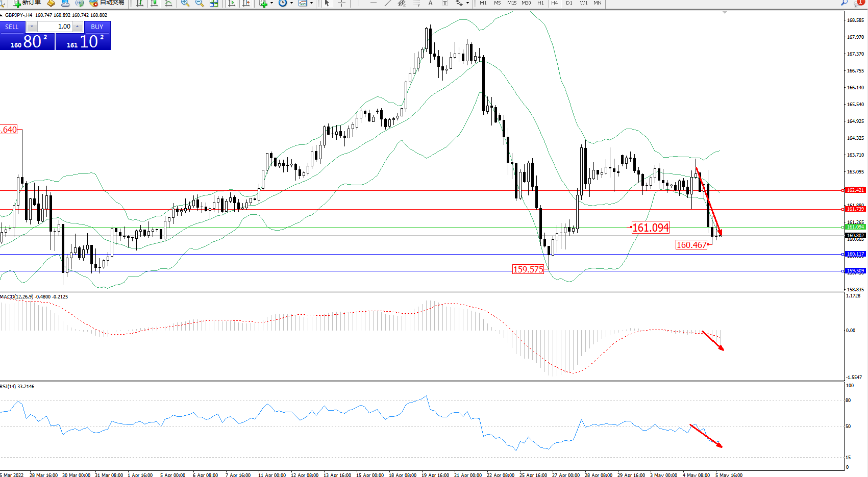Switch chart to candlestick display icon

(154, 3)
